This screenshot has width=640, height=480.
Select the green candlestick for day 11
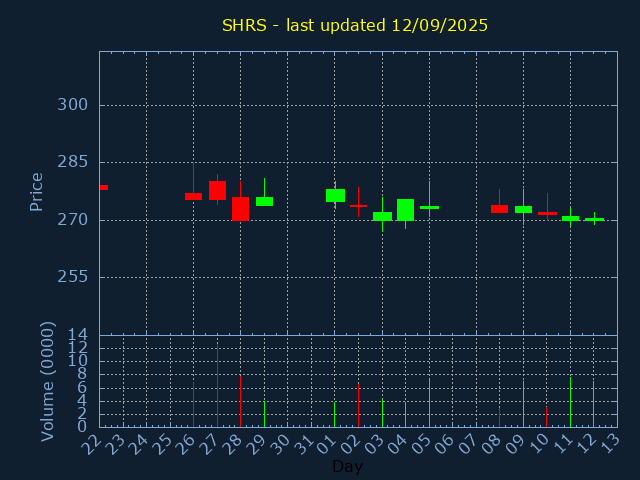[x=570, y=218]
